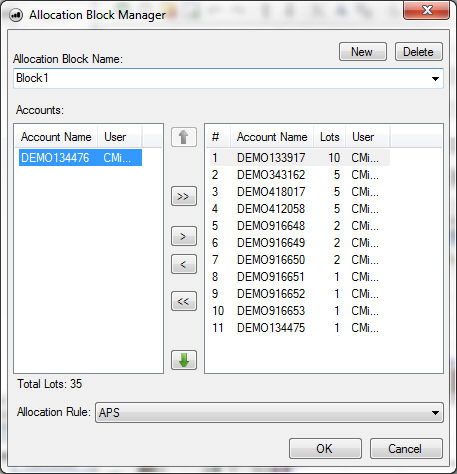457x474 pixels.
Task: Click the add all accounts >> button
Action: (x=184, y=196)
